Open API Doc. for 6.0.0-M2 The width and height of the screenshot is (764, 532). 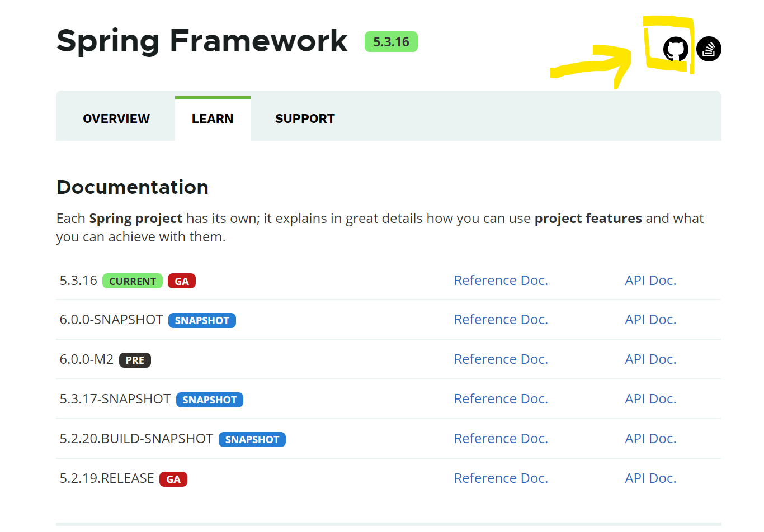click(650, 359)
